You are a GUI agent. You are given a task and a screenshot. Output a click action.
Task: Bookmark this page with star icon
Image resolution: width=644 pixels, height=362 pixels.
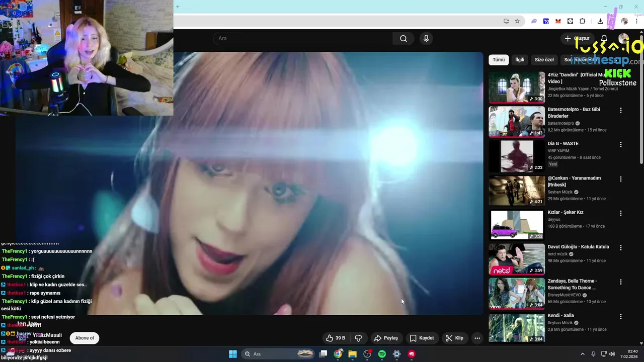click(x=517, y=21)
